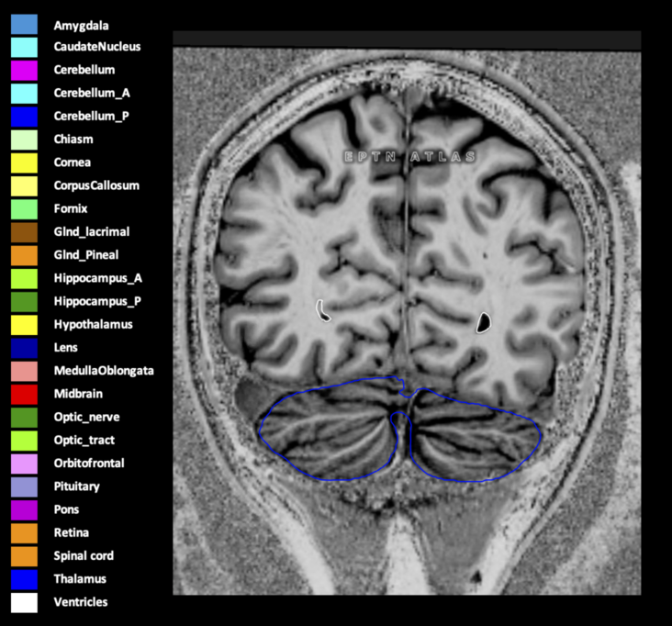This screenshot has width=672, height=626.
Task: Click the pale green Chiasm swatch
Action: pyautogui.click(x=24, y=140)
